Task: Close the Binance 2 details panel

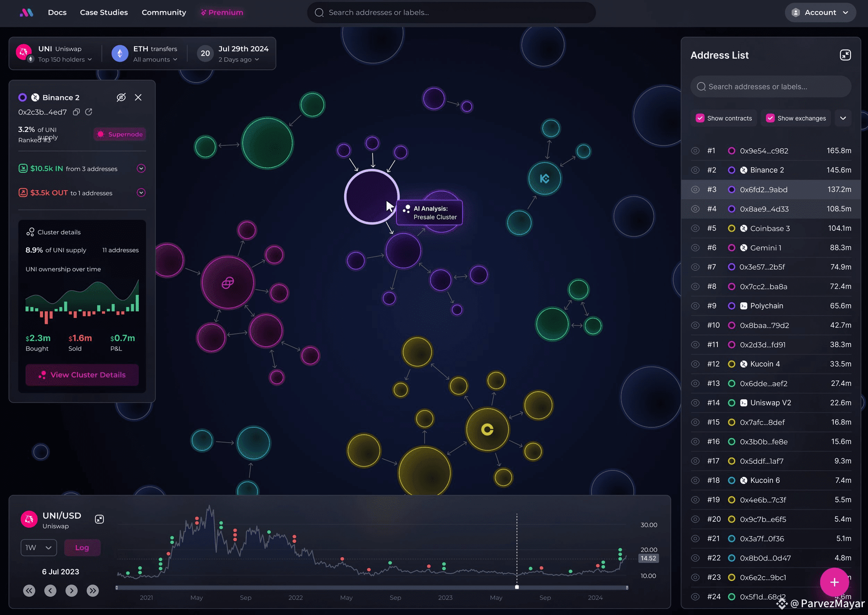Action: pyautogui.click(x=138, y=97)
